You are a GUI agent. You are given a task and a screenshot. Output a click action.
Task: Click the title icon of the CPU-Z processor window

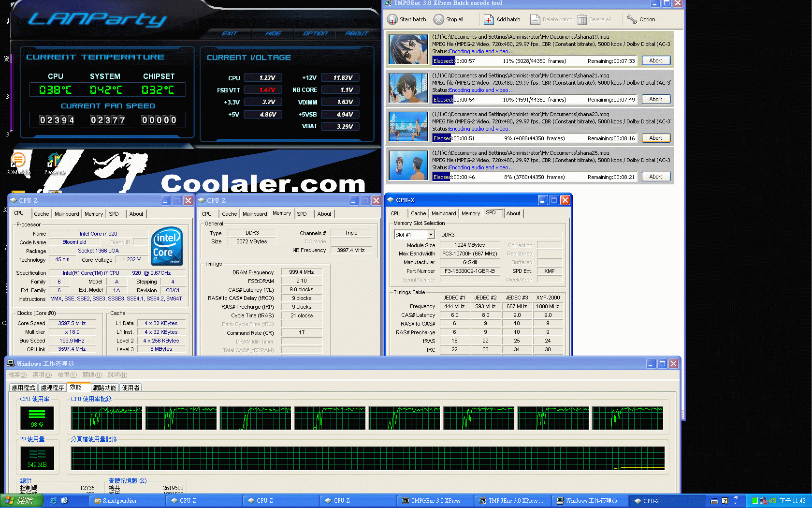coord(14,200)
